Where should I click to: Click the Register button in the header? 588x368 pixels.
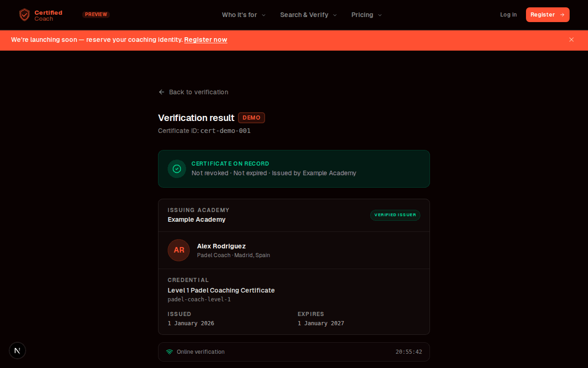[x=548, y=14]
